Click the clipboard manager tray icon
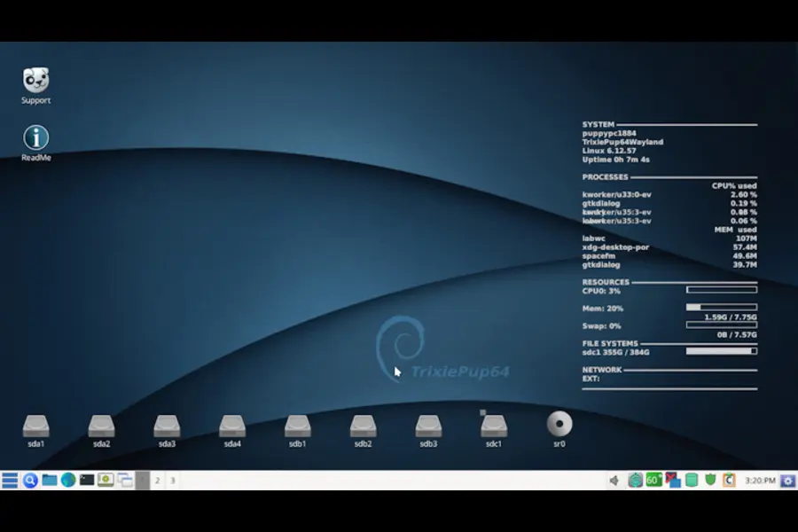Image resolution: width=798 pixels, height=532 pixels. point(730,480)
